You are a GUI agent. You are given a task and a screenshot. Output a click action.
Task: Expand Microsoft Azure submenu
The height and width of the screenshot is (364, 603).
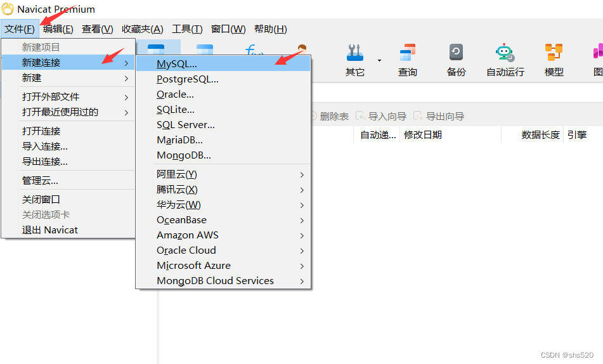tap(223, 266)
